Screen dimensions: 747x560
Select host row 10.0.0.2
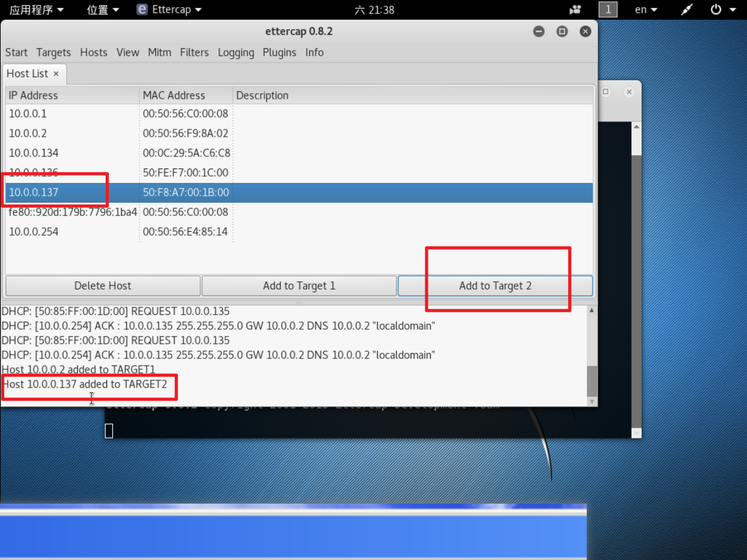[299, 133]
